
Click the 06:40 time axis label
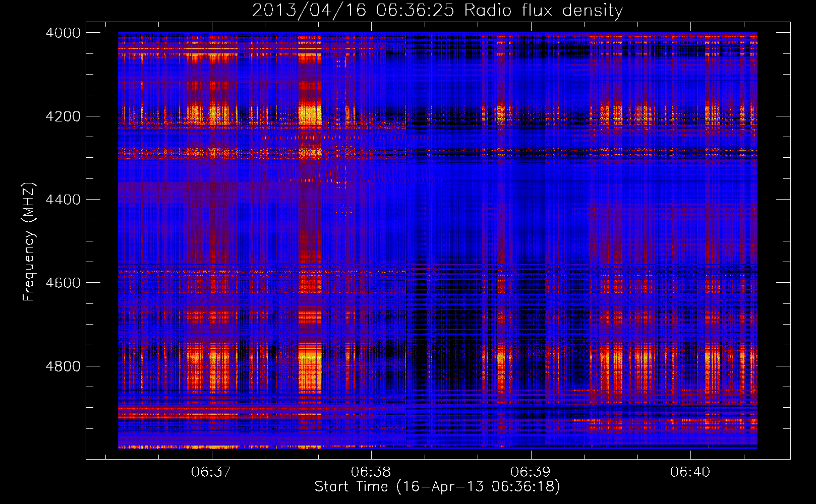(x=690, y=472)
